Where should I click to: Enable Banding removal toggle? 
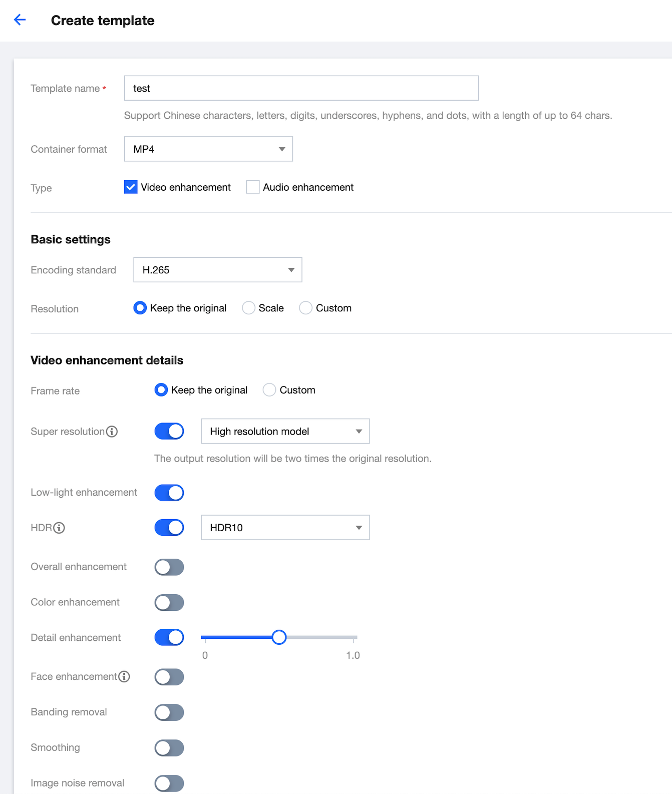click(169, 712)
